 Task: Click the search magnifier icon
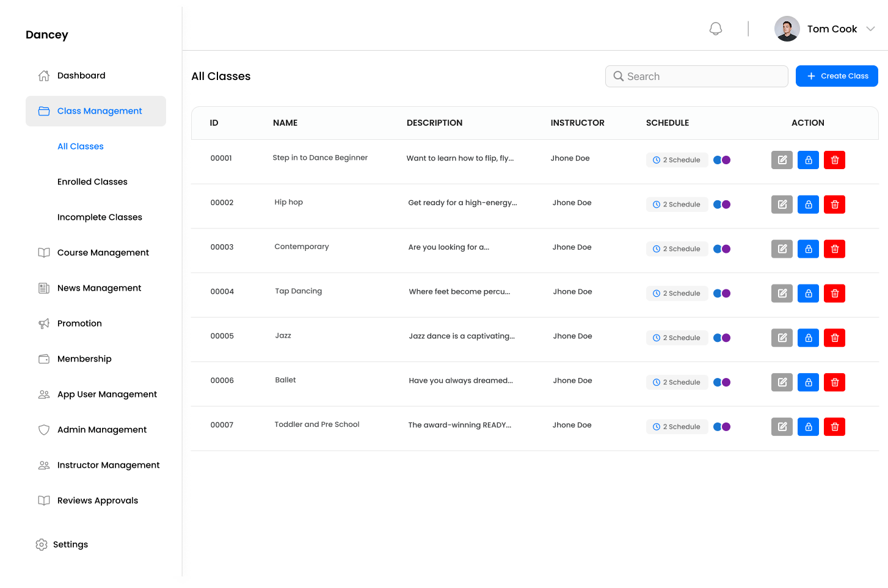coord(619,76)
